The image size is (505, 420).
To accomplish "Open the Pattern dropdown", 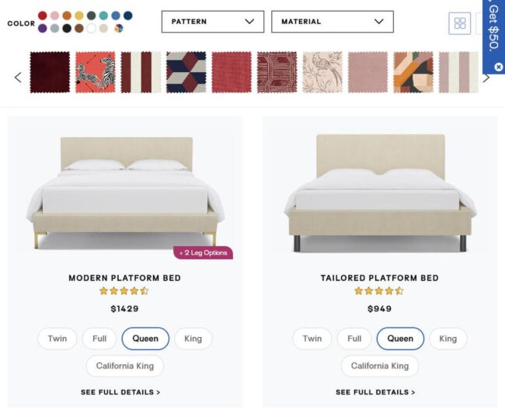I will click(x=213, y=22).
